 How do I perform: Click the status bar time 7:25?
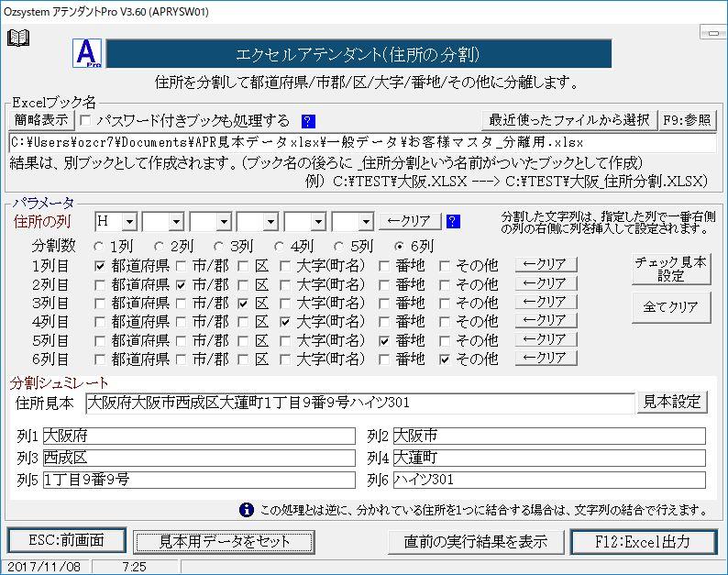(135, 567)
